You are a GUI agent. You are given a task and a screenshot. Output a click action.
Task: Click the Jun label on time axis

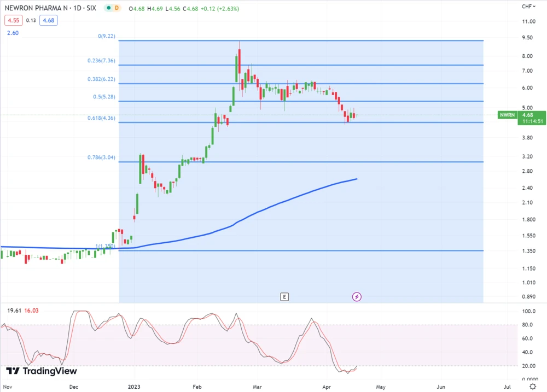(x=441, y=387)
